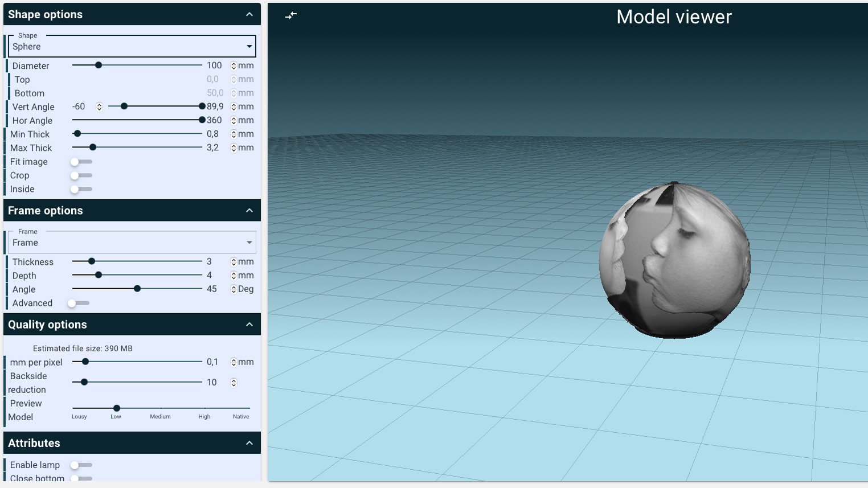Image resolution: width=868 pixels, height=488 pixels.
Task: Select High on Preview Model slider
Action: (204, 408)
